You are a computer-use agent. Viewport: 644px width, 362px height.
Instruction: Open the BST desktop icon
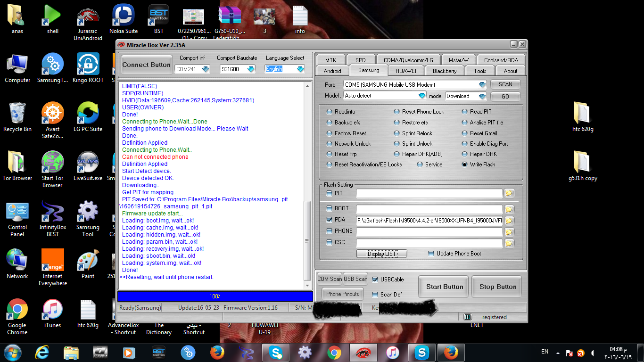159,19
